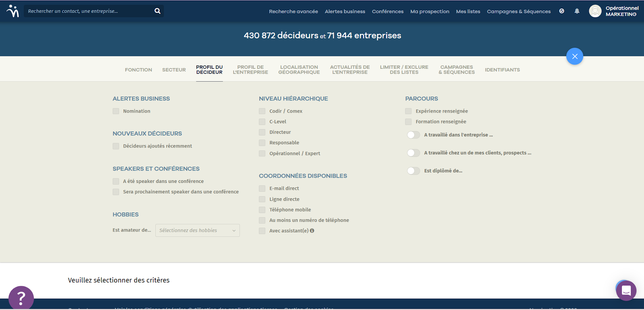The width and height of the screenshot is (644, 310).
Task: Select the PROFIL DU DÉCIDEUR tab
Action: pos(209,70)
